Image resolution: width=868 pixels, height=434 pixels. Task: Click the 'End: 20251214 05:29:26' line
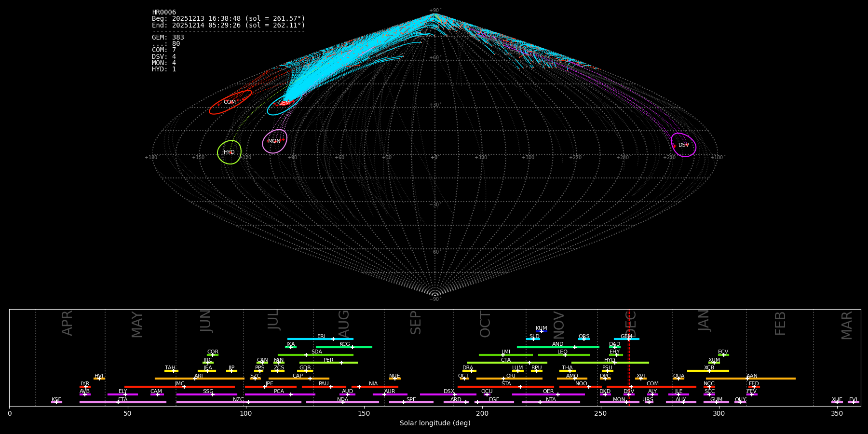pos(229,25)
